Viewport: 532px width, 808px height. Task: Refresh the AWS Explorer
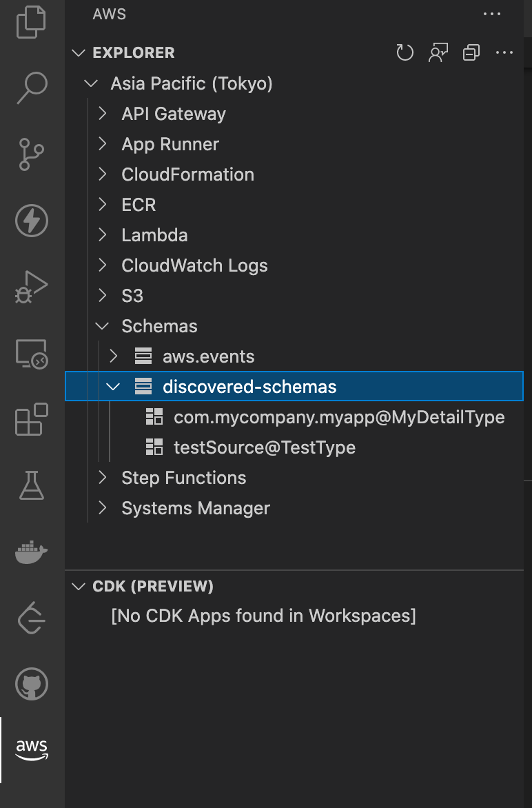point(405,52)
